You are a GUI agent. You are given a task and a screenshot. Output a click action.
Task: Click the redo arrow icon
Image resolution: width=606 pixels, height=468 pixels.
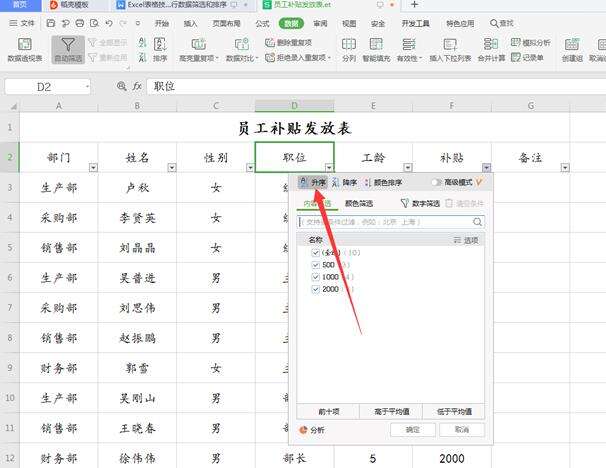[123, 23]
